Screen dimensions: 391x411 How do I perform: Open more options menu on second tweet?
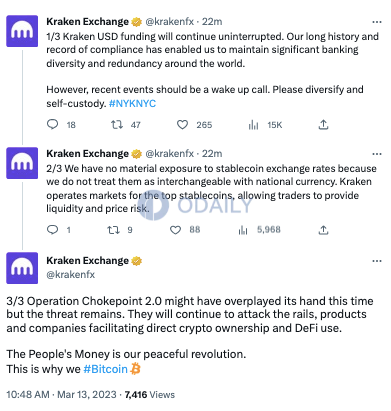pyautogui.click(x=377, y=154)
